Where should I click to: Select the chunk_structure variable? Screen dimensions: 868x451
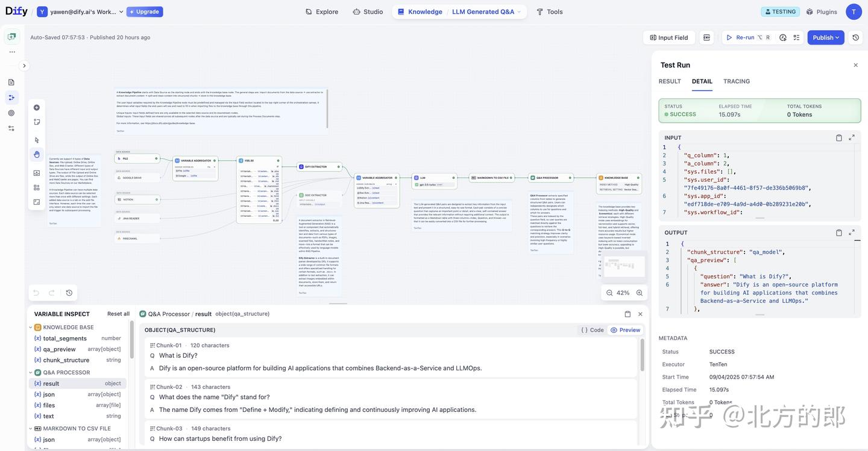coord(77,360)
